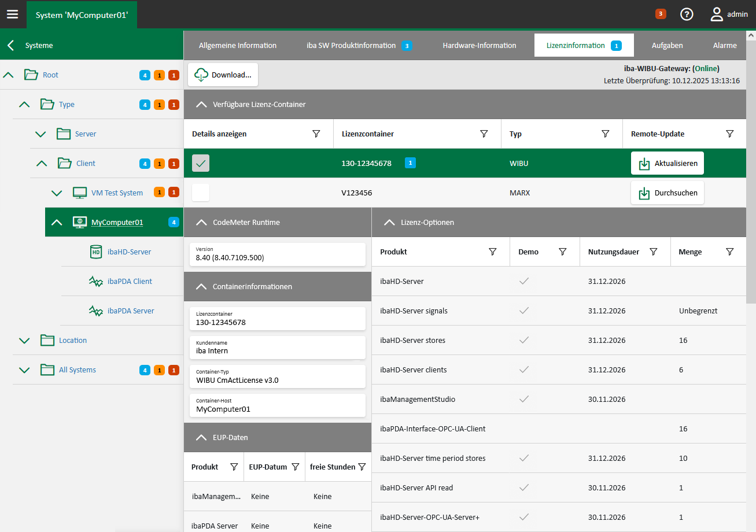Image resolution: width=756 pixels, height=532 pixels.
Task: Open the hamburger main menu
Action: pos(12,14)
